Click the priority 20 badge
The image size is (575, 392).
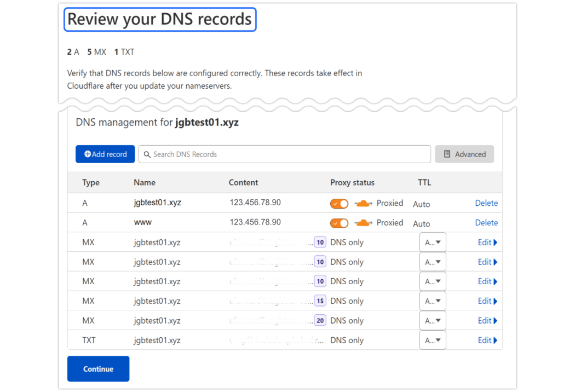coord(320,320)
